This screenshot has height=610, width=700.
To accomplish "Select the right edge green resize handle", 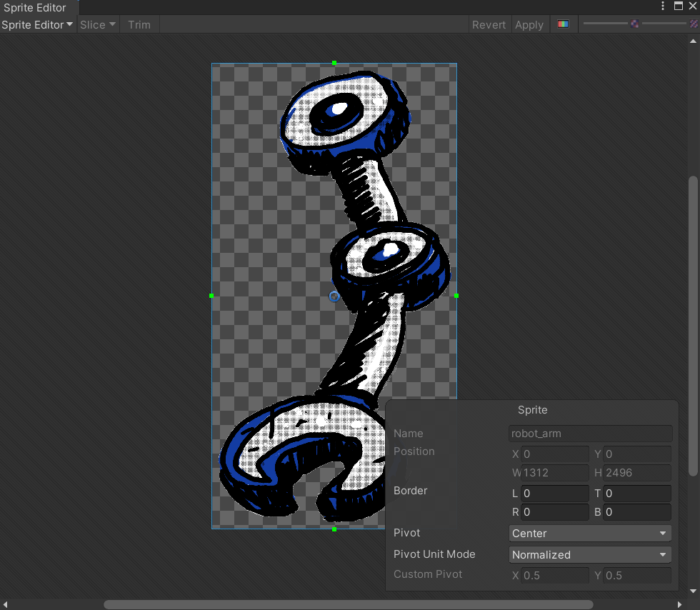I will (x=456, y=296).
